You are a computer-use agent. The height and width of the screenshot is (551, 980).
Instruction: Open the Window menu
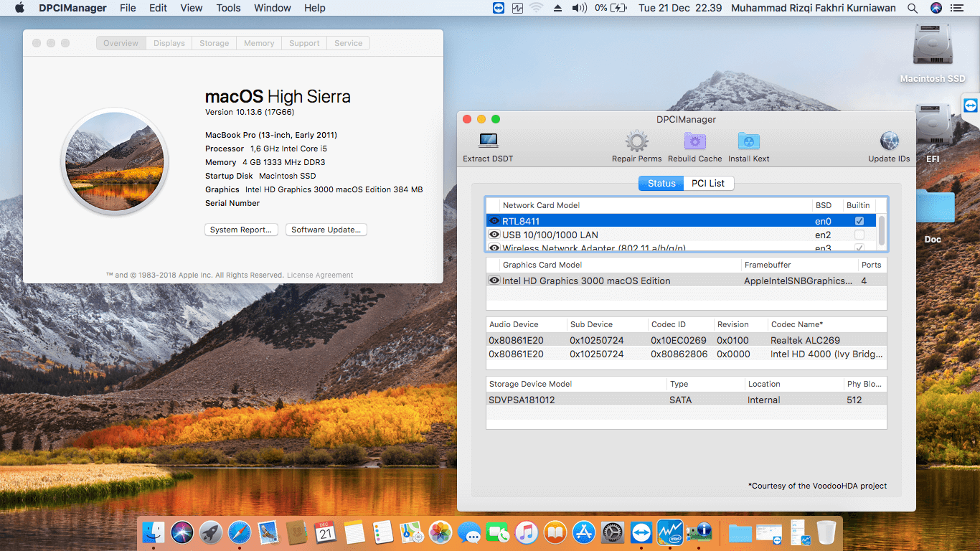[x=273, y=8]
